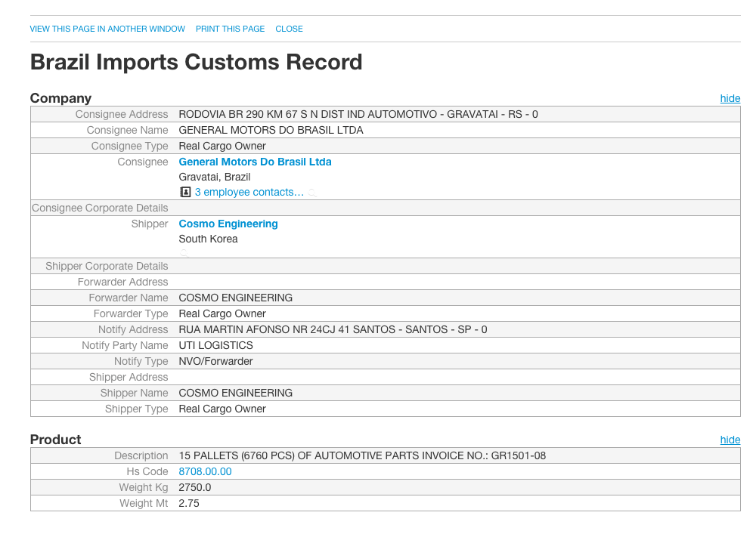This screenshot has height=534, width=756.
Task: Click the Company section heading
Action: (60, 98)
